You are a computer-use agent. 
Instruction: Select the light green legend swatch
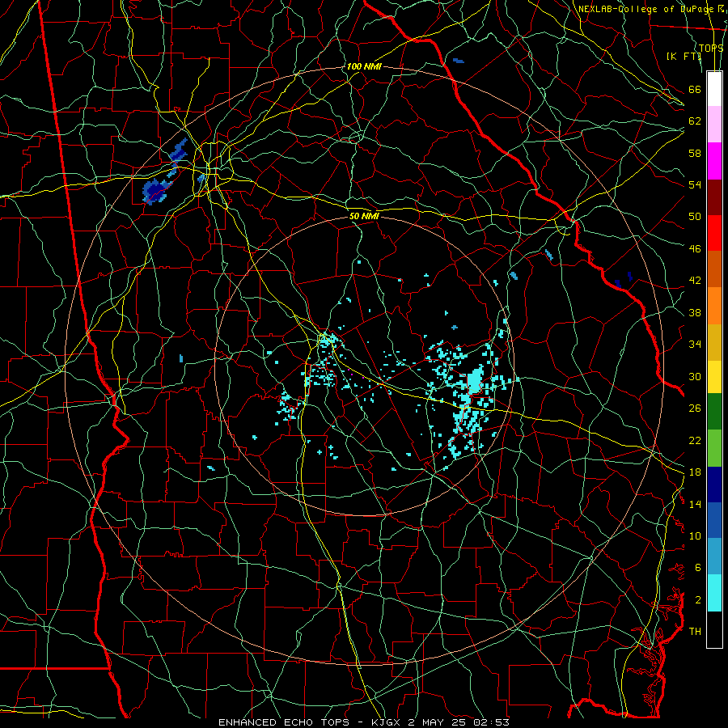pyautogui.click(x=714, y=448)
